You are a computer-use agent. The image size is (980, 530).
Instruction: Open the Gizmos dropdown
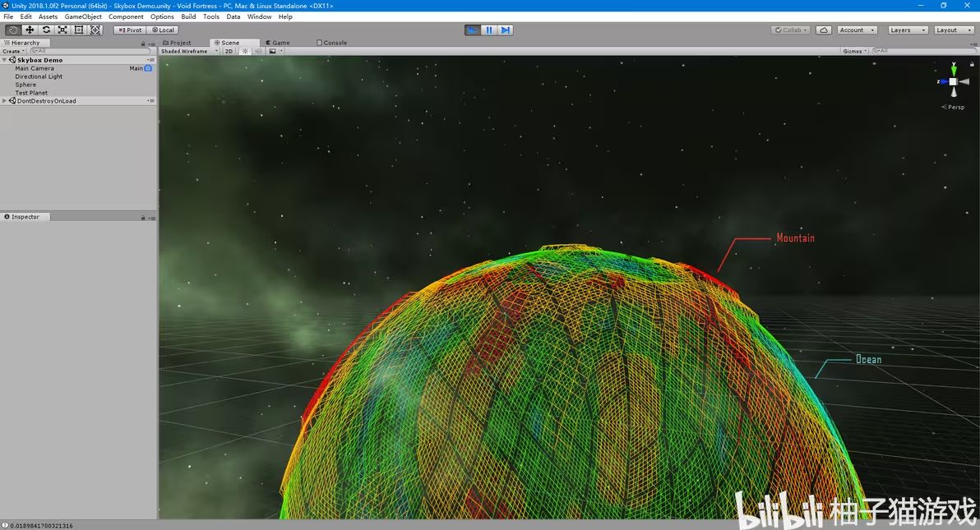854,51
